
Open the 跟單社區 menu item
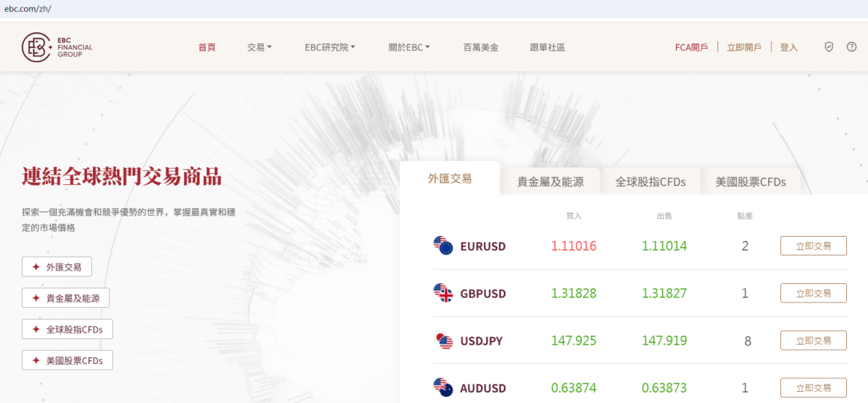(x=547, y=48)
